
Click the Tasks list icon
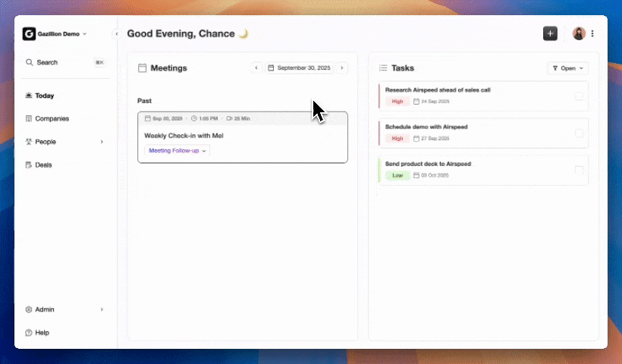point(383,67)
